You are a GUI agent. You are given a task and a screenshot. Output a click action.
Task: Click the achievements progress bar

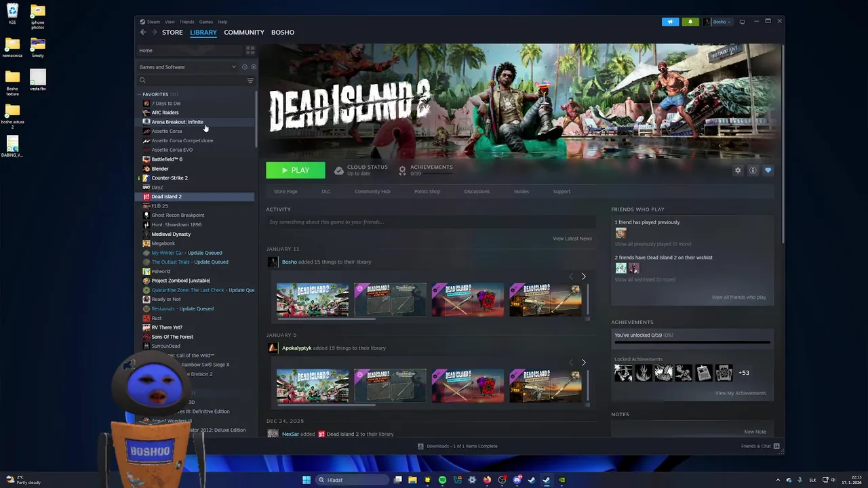(x=692, y=342)
